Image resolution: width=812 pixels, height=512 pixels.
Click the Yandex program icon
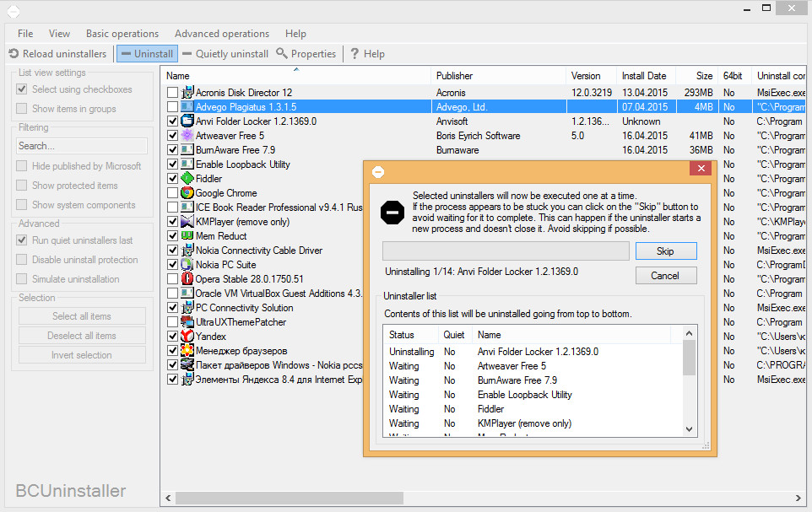click(187, 336)
